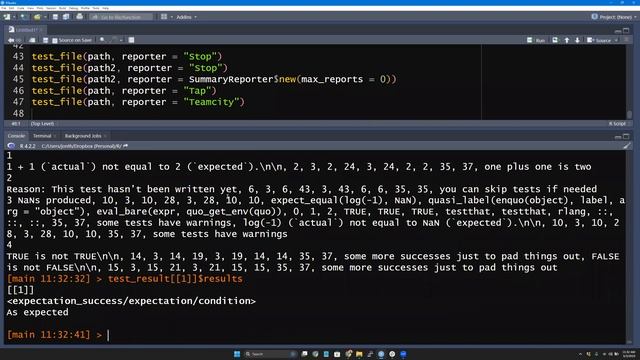Create a new file with the New File icon
This screenshot has height=360, width=640.
[7, 17]
